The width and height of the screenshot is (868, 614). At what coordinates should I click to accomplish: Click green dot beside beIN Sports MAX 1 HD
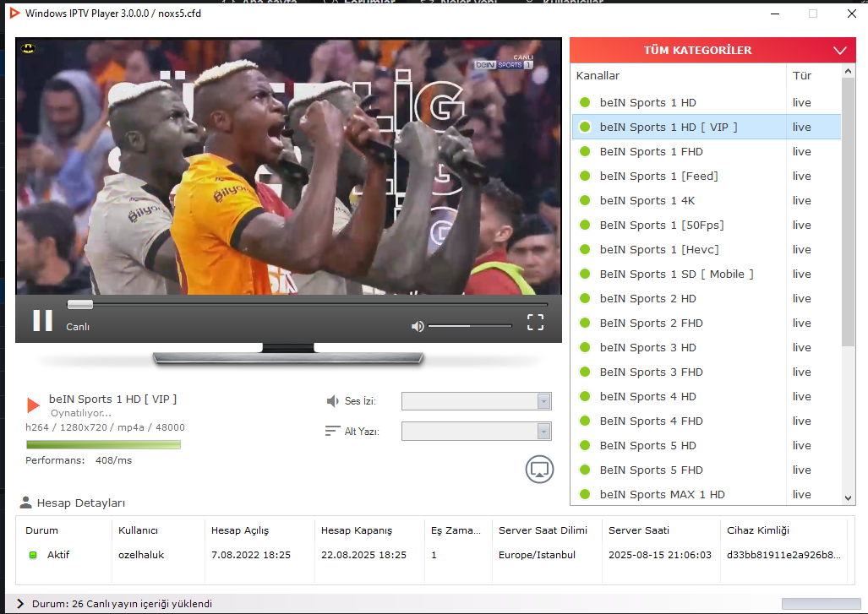(585, 494)
